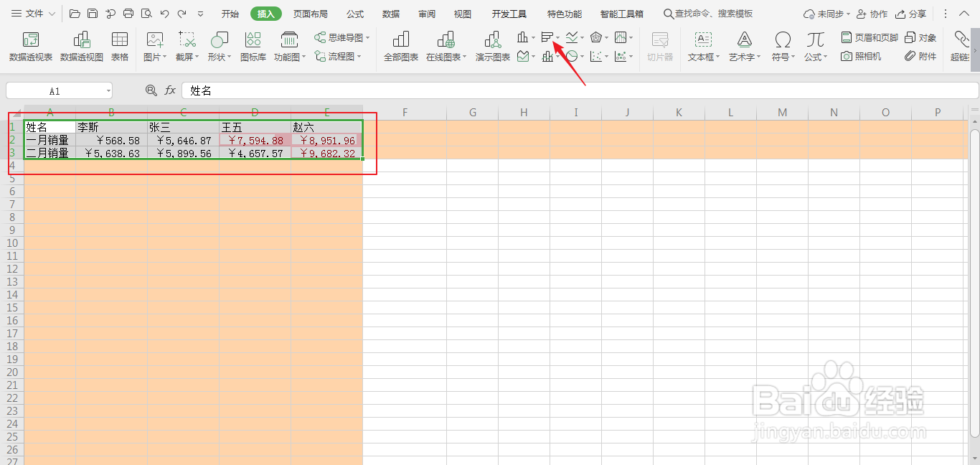Save the workbook with the save icon
980x465 pixels.
(x=93, y=14)
